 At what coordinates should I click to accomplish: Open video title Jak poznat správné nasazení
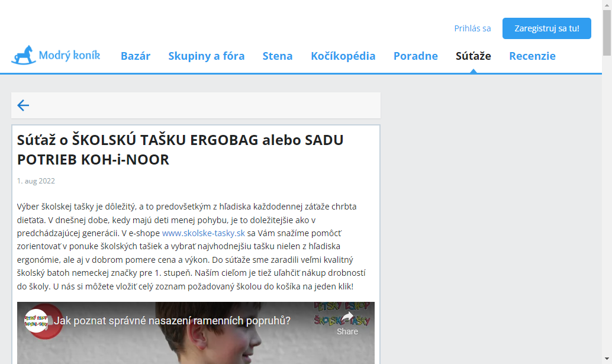click(172, 321)
